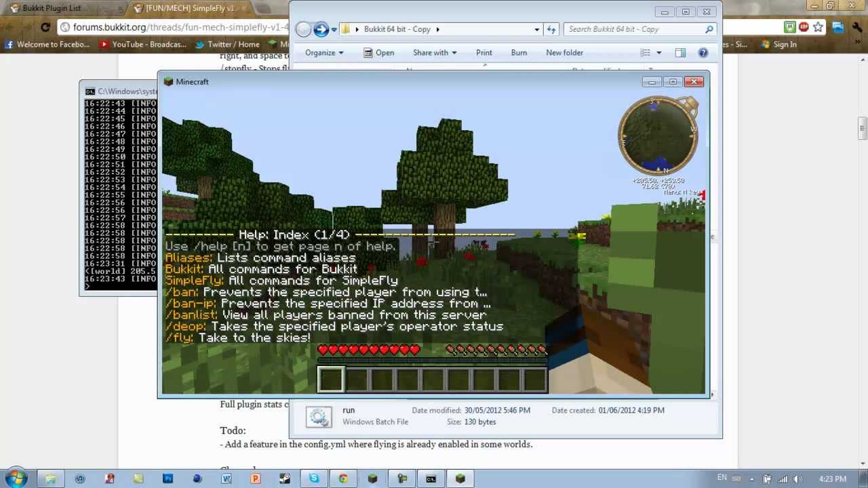Click green extension icon in browser toolbar
This screenshot has width=868, height=488.
click(x=790, y=28)
